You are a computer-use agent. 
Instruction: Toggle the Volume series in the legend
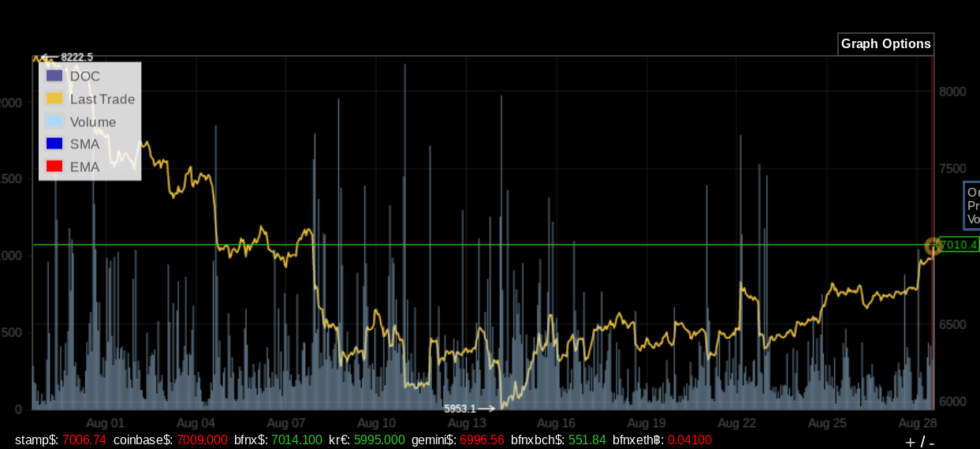click(x=92, y=122)
